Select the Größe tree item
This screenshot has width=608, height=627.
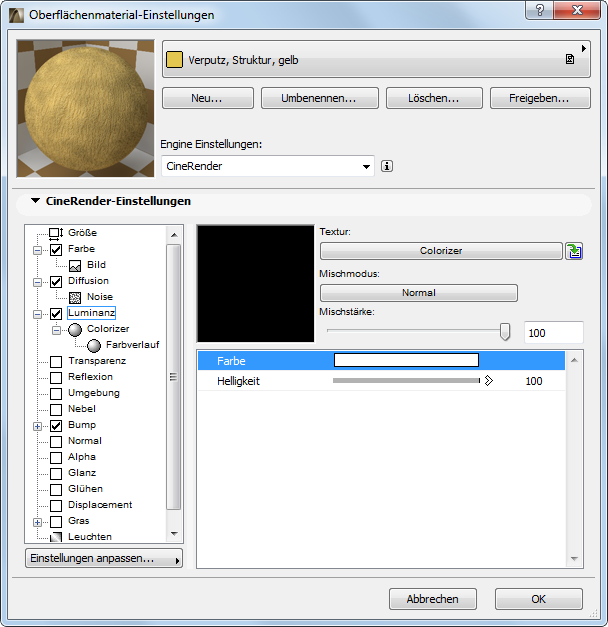click(x=82, y=233)
